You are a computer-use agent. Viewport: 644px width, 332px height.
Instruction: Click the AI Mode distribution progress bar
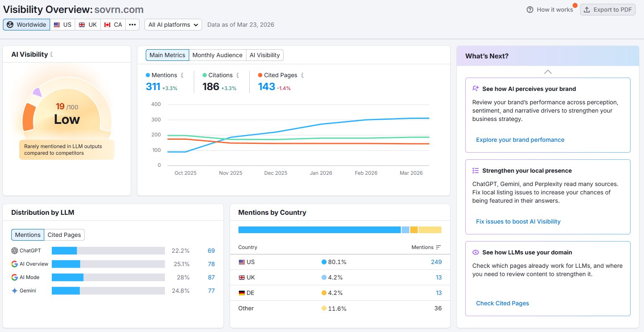tap(108, 277)
